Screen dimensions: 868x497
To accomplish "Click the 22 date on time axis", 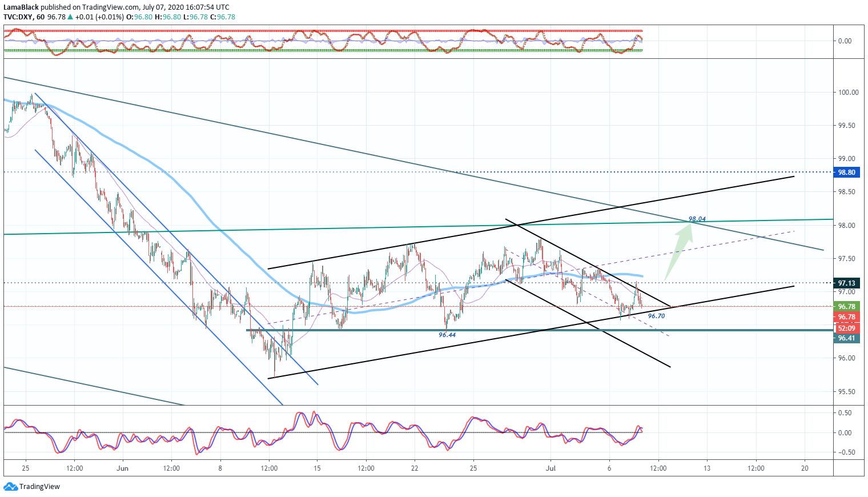I will coord(415,468).
